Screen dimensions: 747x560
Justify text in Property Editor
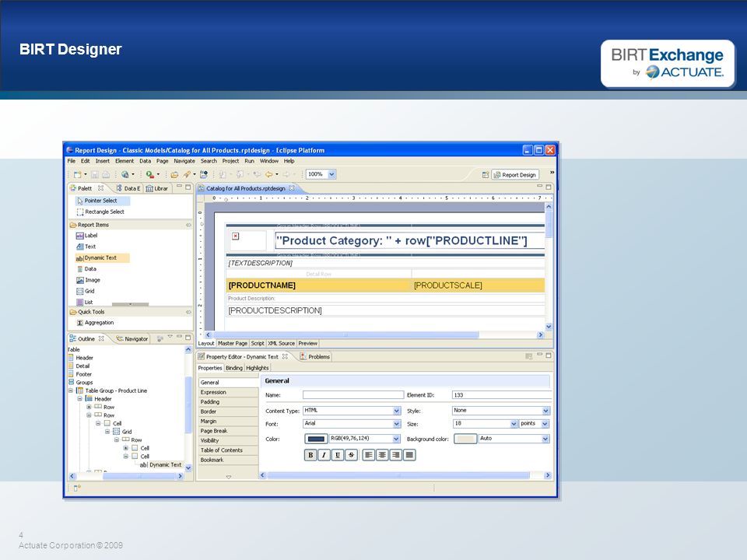point(409,455)
